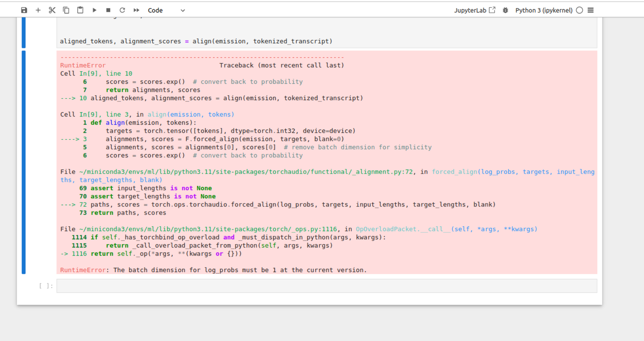Enable the debugger

(x=505, y=10)
